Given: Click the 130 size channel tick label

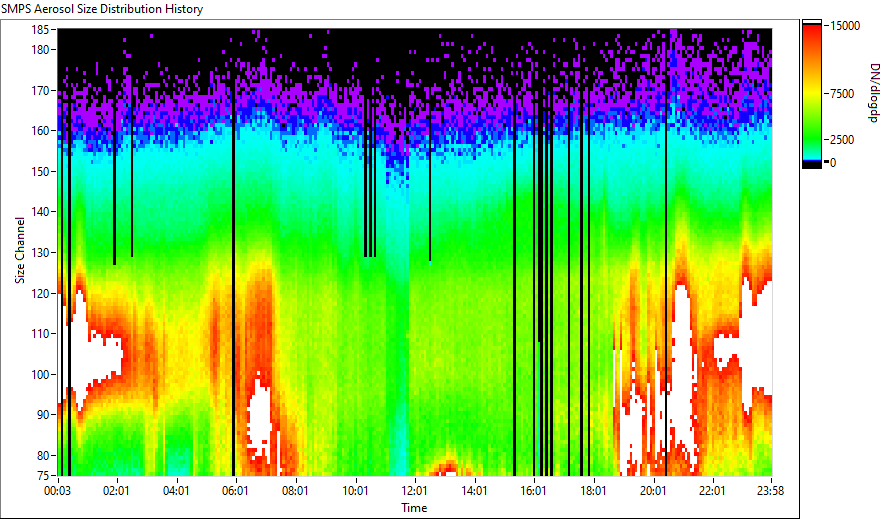Looking at the screenshot, I should (41, 252).
